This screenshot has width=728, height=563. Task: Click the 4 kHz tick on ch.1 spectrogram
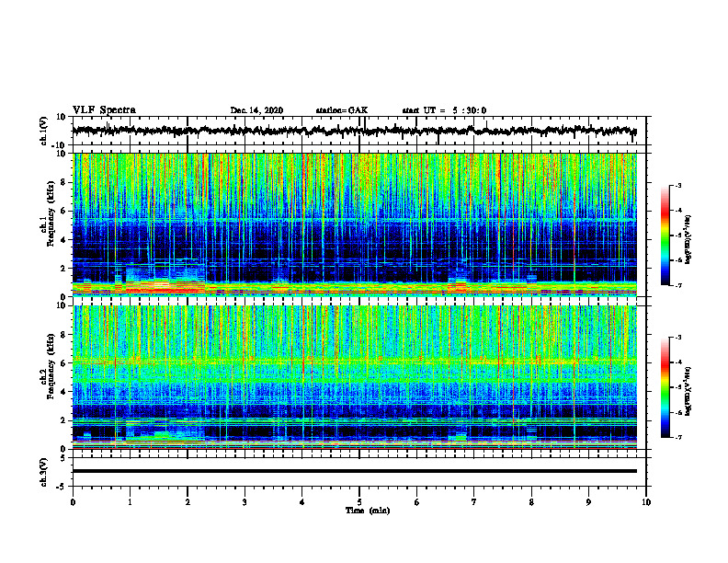[63, 240]
